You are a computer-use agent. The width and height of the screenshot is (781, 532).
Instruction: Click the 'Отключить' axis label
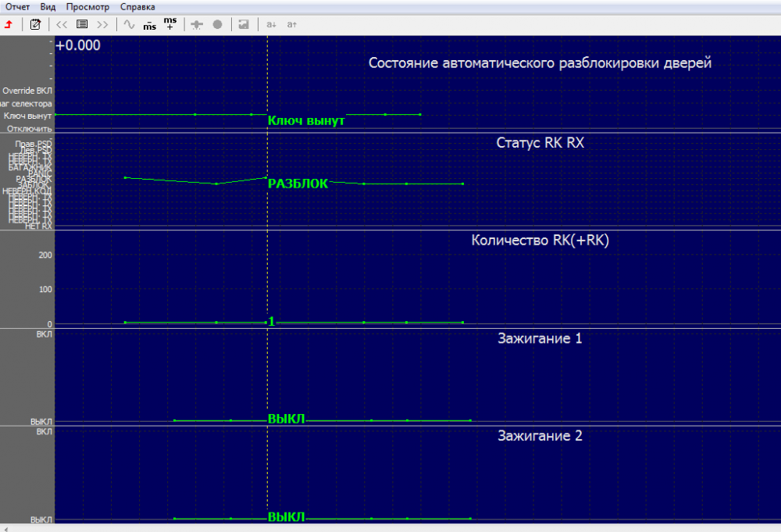tap(30, 129)
